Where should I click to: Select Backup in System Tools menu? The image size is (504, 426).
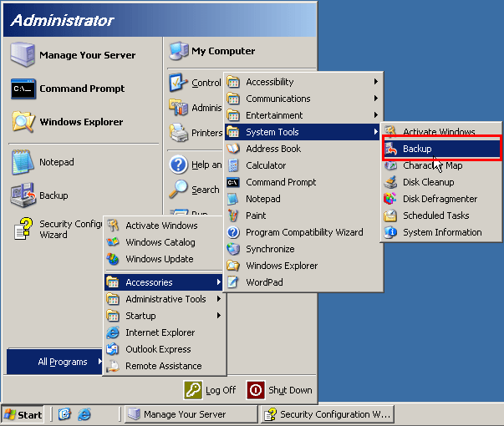point(441,149)
